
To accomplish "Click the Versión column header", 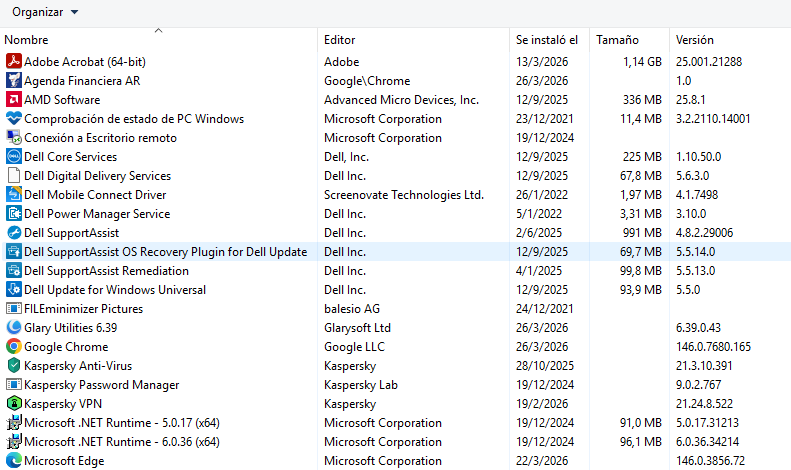I will click(695, 40).
